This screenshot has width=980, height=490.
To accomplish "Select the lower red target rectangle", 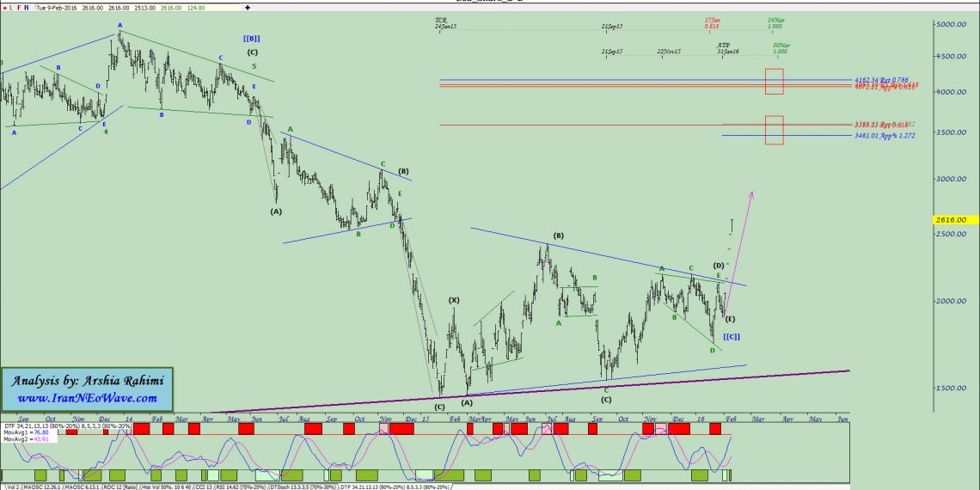I will [774, 130].
